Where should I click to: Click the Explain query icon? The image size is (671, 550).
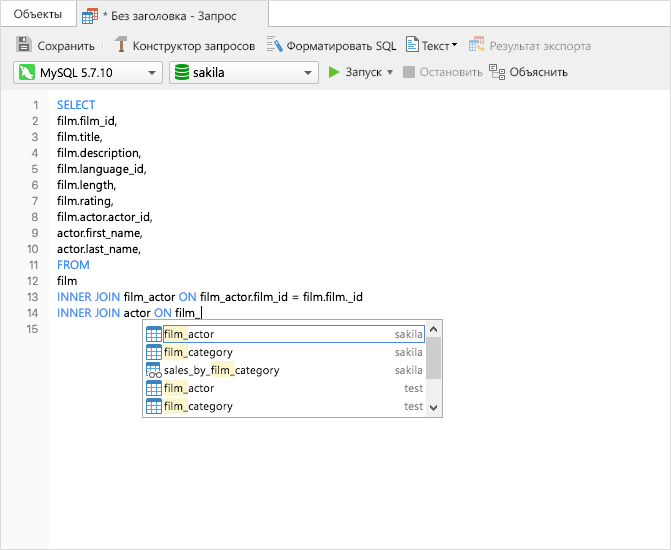[497, 72]
